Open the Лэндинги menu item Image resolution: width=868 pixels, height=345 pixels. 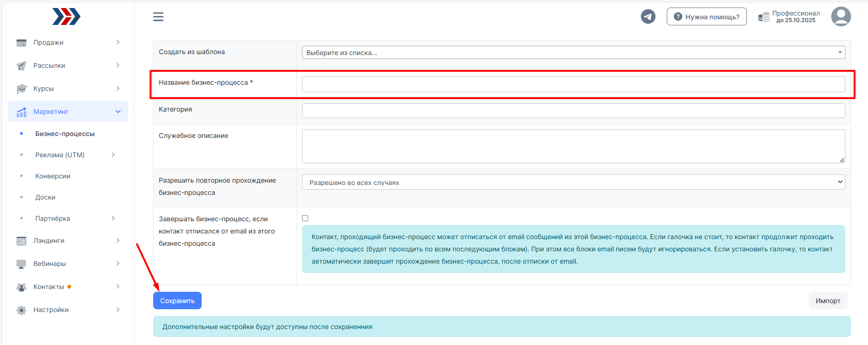click(68, 241)
